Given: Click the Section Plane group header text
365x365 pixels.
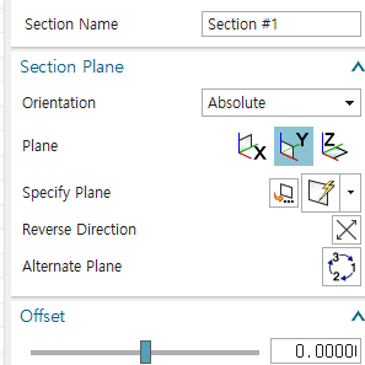Looking at the screenshot, I should (x=72, y=67).
